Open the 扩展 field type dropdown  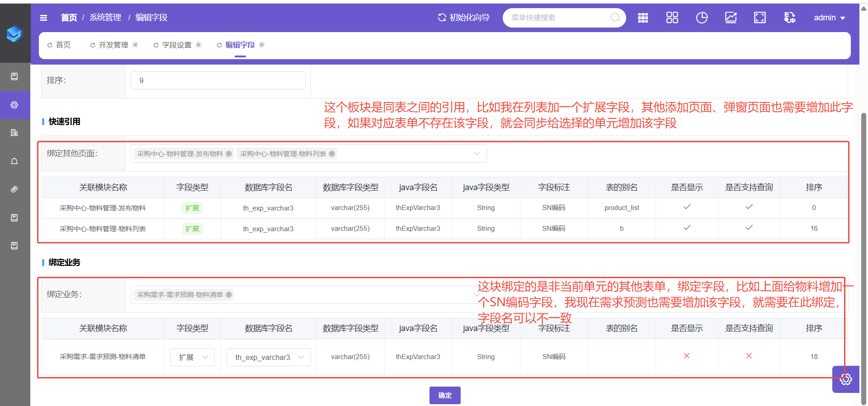[x=192, y=357]
